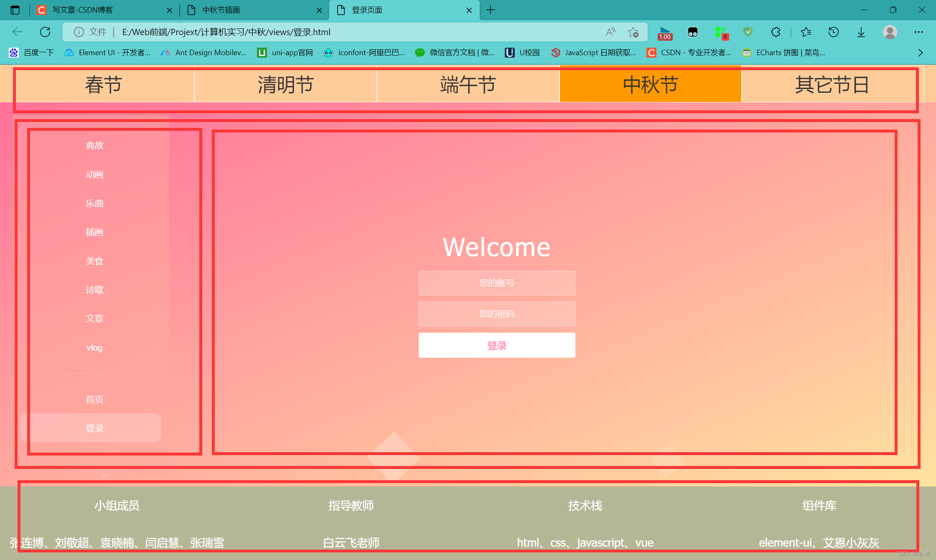Image resolution: width=936 pixels, height=560 pixels.
Task: Open ECharts 饼图 bookmark
Action: pos(783,53)
